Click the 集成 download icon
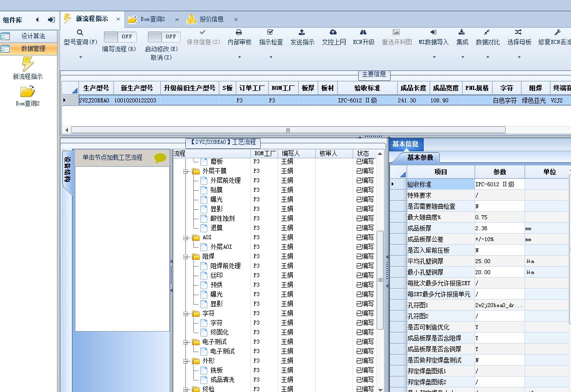 462,32
